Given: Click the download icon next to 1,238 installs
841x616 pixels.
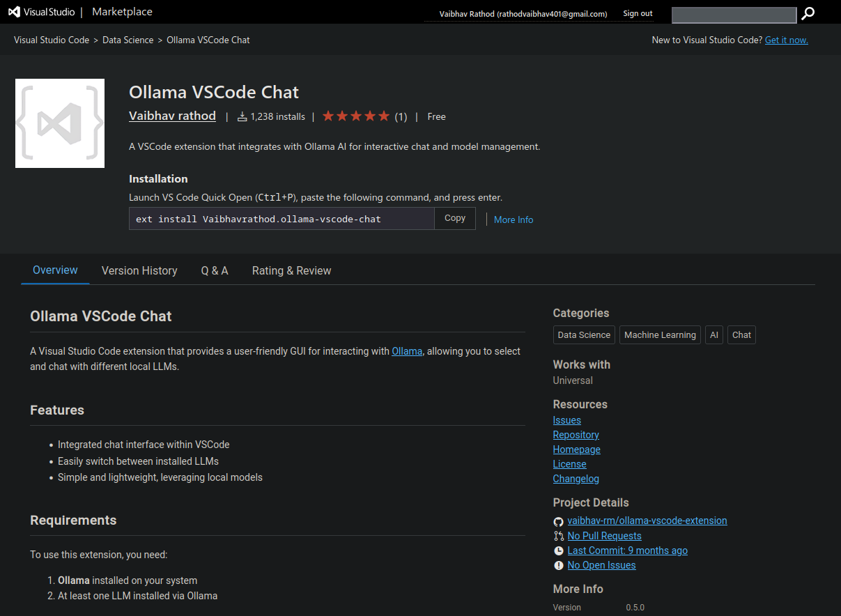Looking at the screenshot, I should click(x=243, y=116).
